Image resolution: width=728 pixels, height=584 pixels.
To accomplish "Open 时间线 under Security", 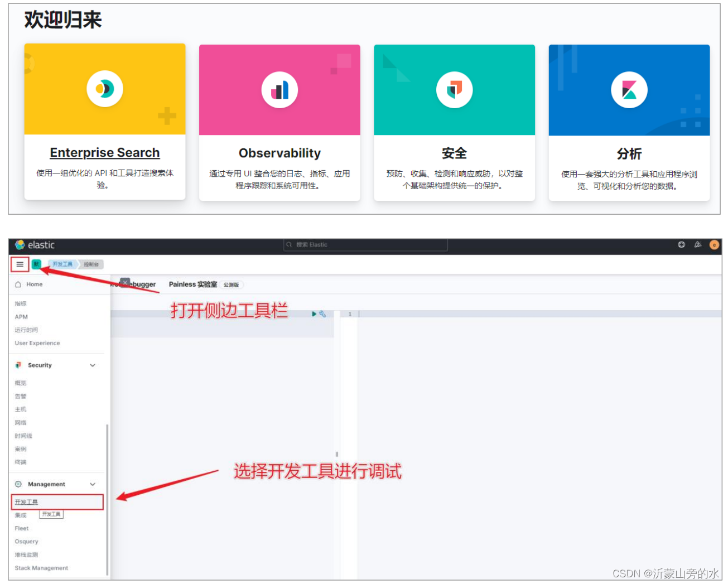I will (x=23, y=436).
